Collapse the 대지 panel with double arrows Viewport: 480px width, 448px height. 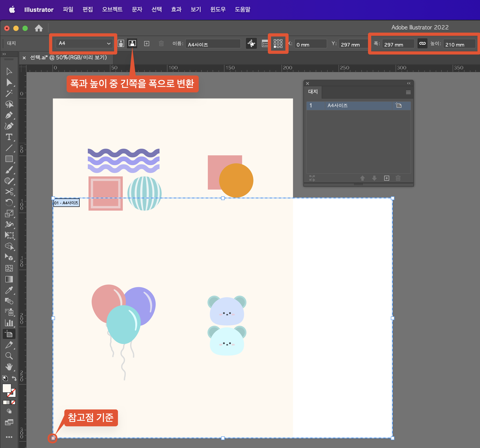click(409, 83)
